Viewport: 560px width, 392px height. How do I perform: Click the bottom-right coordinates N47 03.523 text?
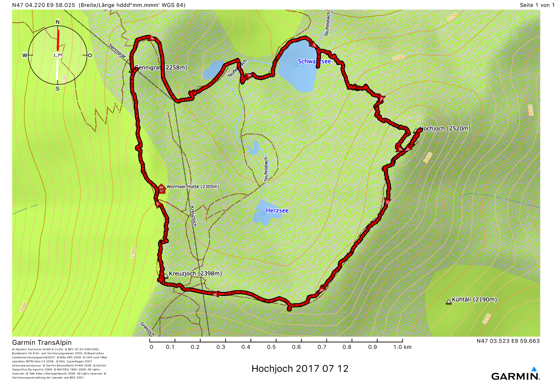coord(508,341)
